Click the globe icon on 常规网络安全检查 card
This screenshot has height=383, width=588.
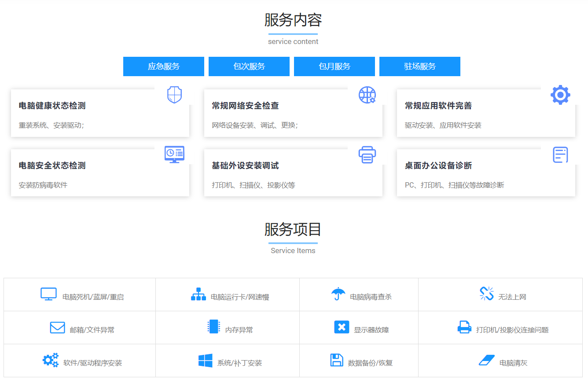(367, 95)
